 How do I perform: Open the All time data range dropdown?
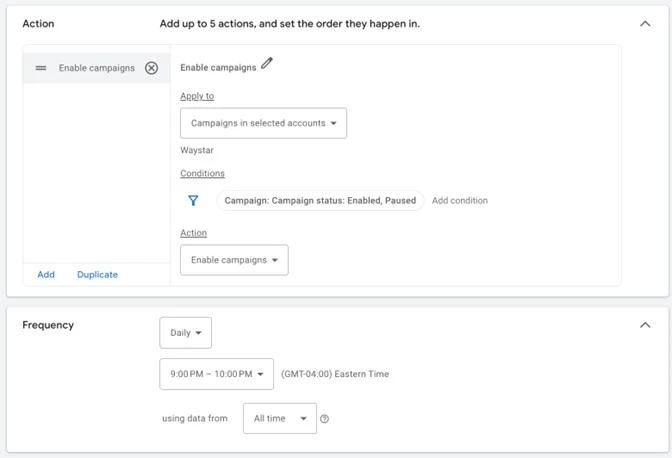click(x=279, y=418)
